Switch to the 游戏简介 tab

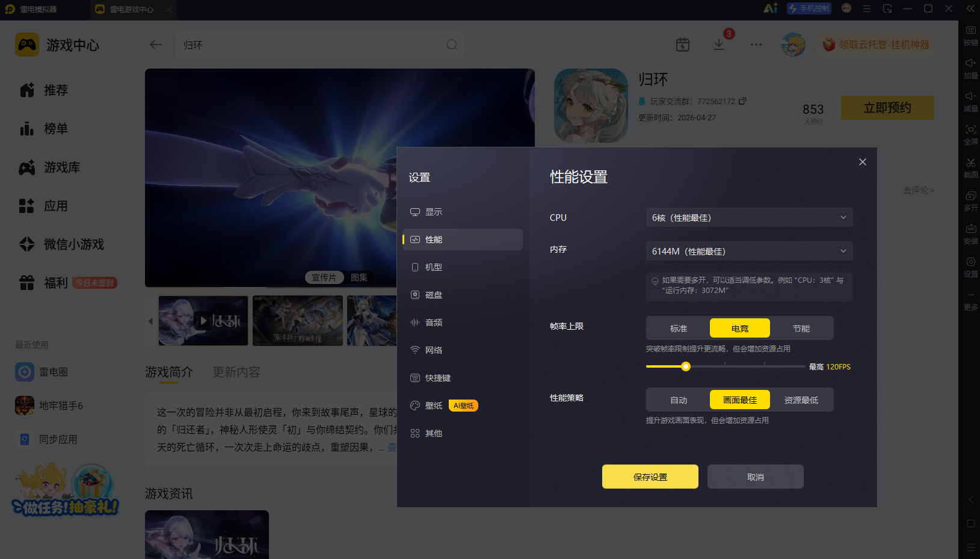click(169, 372)
